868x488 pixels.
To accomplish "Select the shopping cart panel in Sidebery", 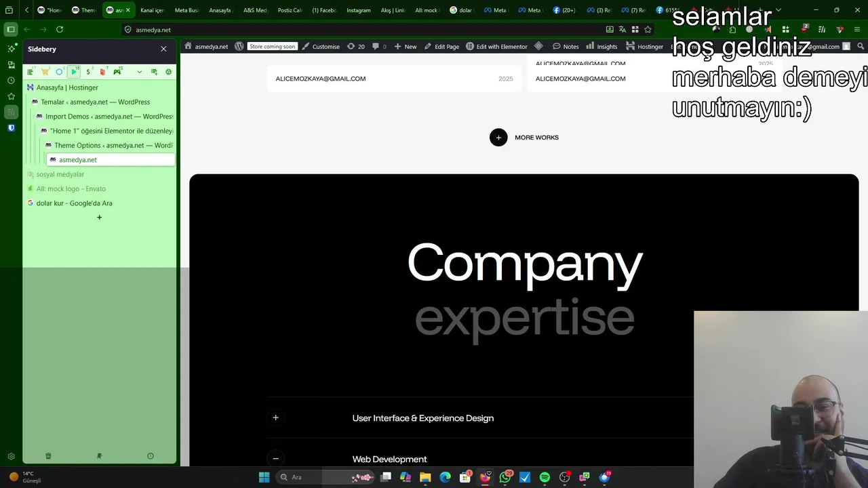I will pos(45,72).
